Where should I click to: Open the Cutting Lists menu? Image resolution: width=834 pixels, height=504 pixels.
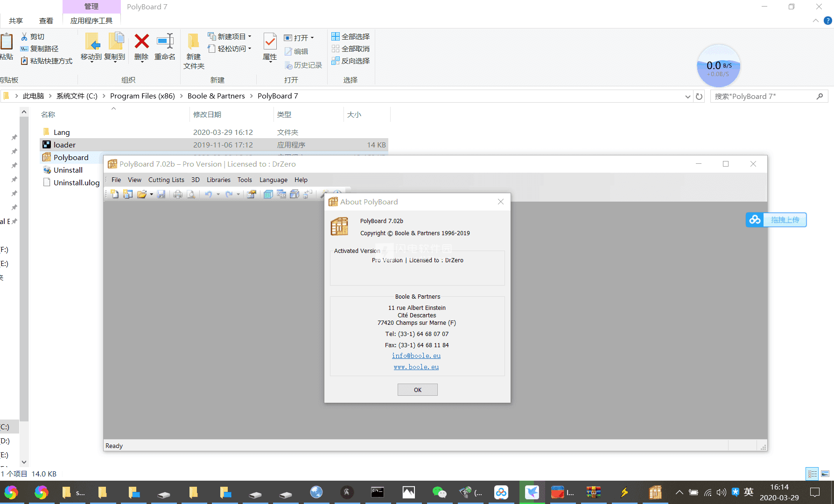click(166, 180)
